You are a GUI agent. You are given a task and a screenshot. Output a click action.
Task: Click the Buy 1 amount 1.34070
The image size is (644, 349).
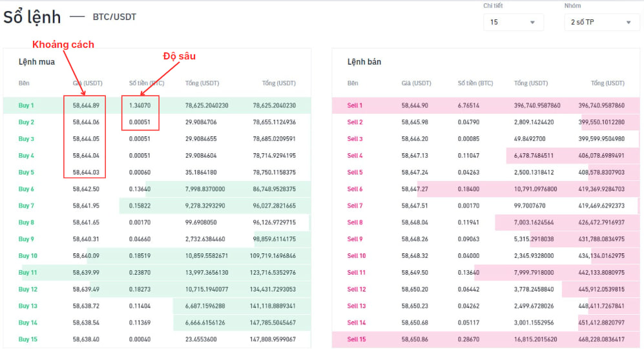click(x=140, y=105)
